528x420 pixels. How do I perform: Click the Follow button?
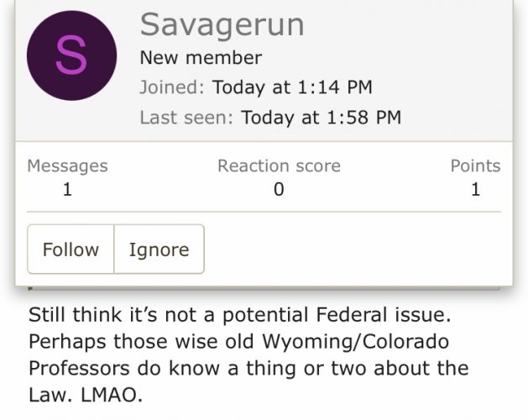pyautogui.click(x=71, y=249)
